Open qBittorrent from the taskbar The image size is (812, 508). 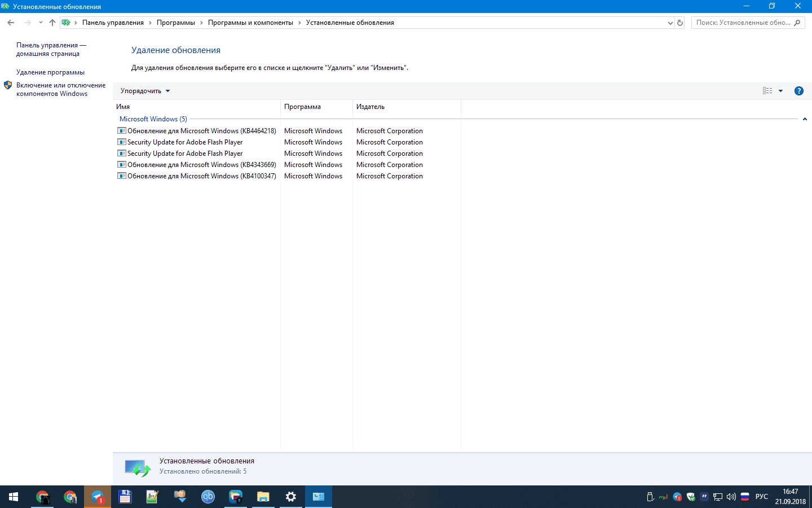click(x=208, y=497)
